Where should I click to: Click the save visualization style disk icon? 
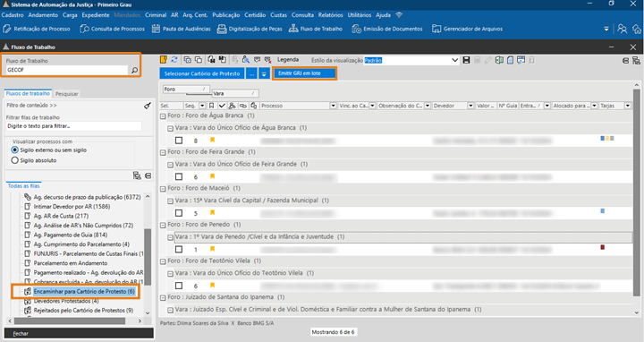pyautogui.click(x=466, y=60)
